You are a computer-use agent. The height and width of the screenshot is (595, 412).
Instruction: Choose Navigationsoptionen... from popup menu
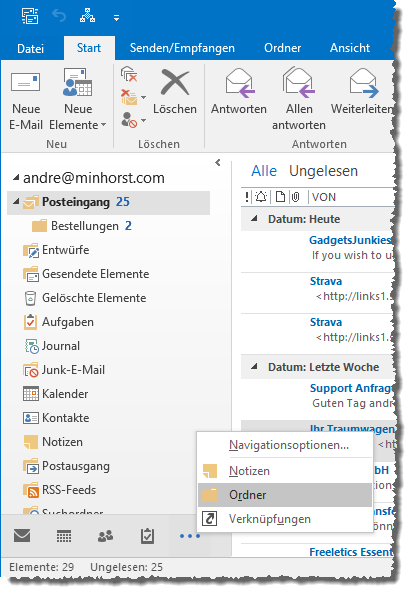285,445
